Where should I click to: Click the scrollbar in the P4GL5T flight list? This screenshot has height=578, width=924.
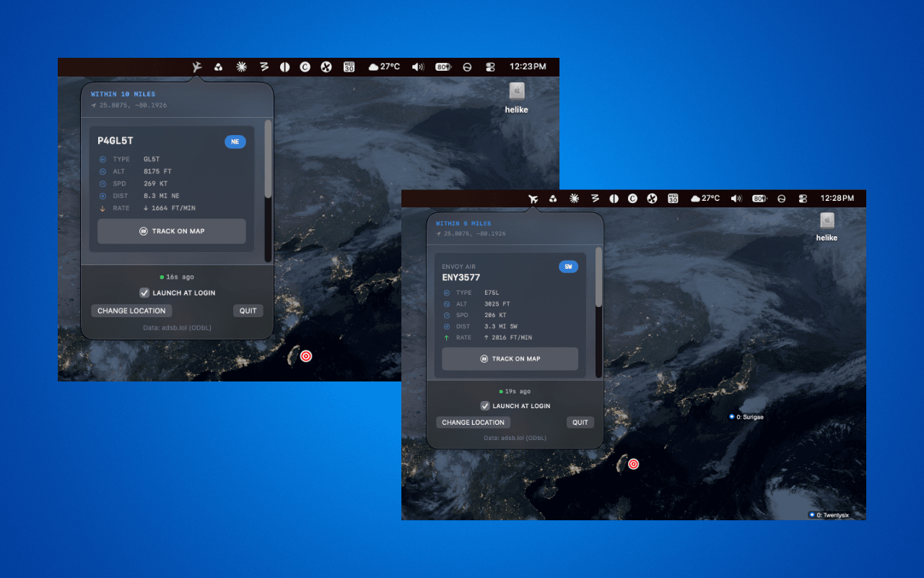coord(269,159)
